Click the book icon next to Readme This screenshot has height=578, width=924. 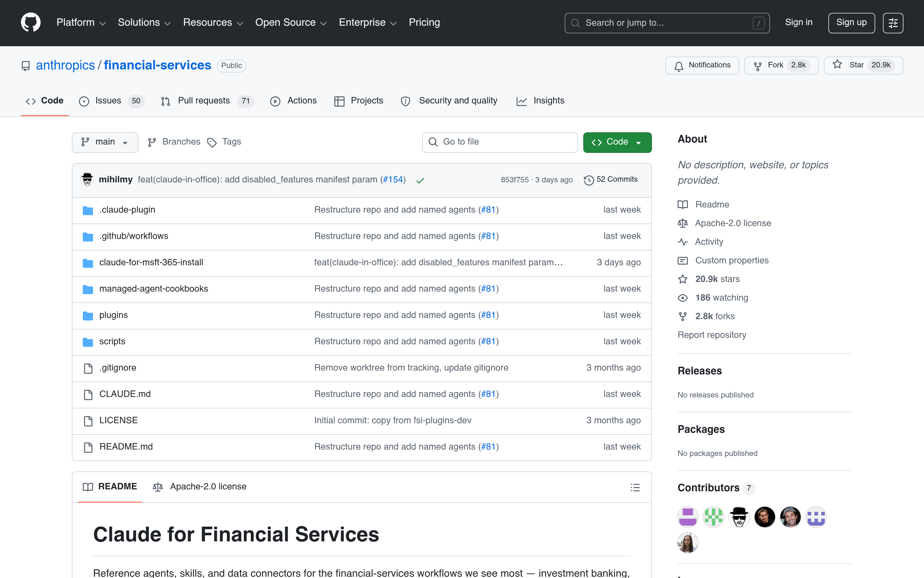(x=683, y=205)
